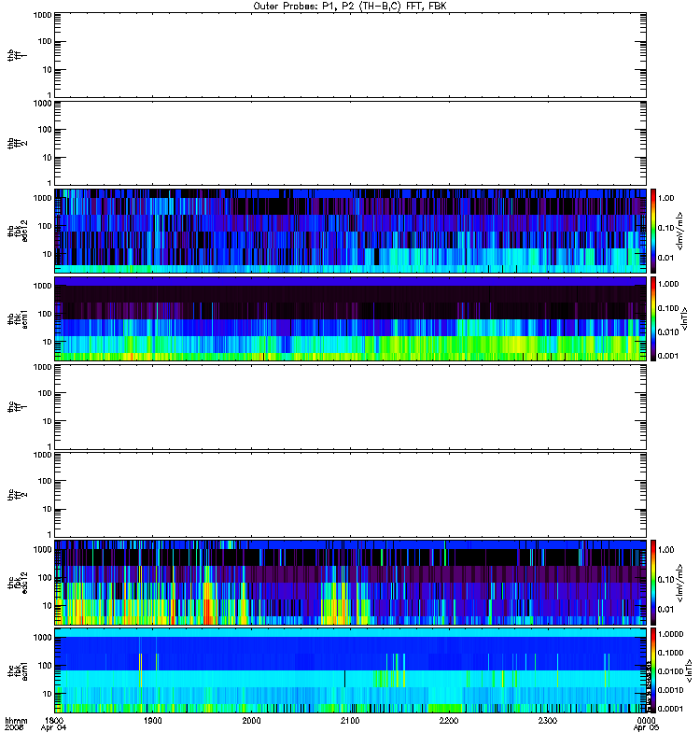Select the thc fbk edc12 color bar
This screenshot has width=700, height=747.
[653, 583]
